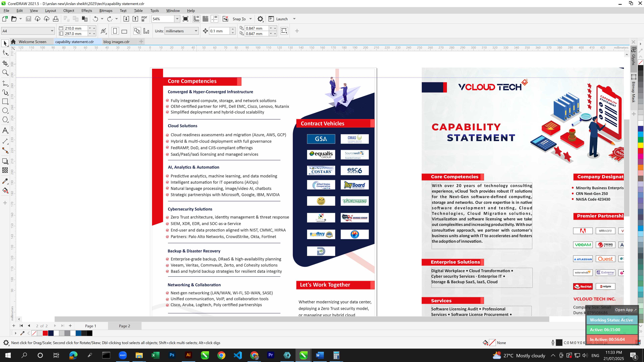The width and height of the screenshot is (644, 362).
Task: Pick the navy blue swatch in document palette
Action: (51, 333)
